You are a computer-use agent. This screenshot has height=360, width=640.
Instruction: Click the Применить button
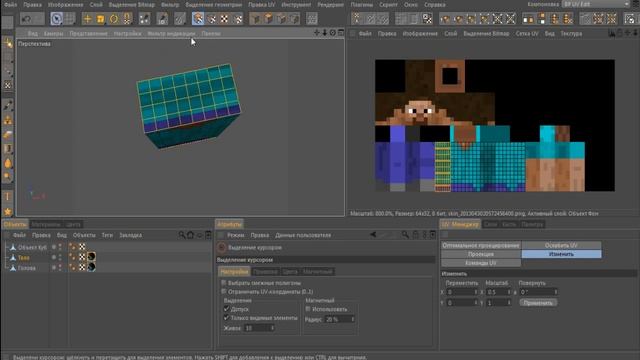(x=538, y=302)
